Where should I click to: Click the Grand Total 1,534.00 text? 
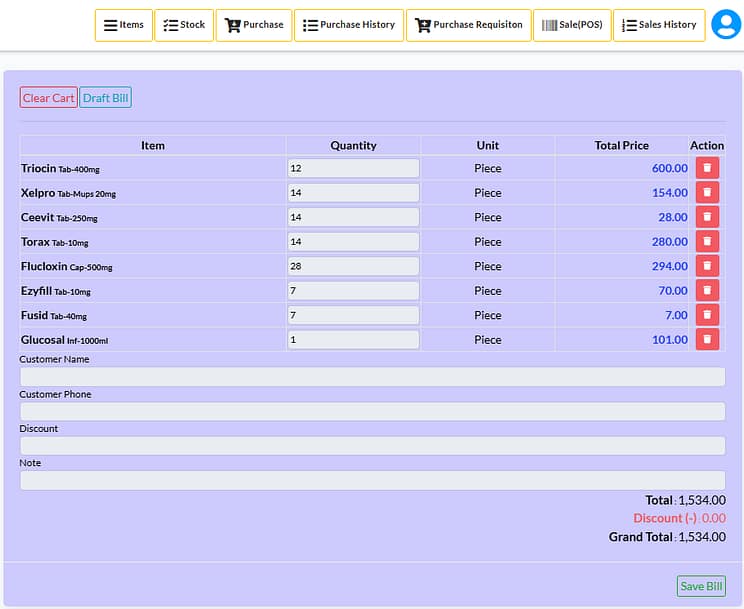667,537
